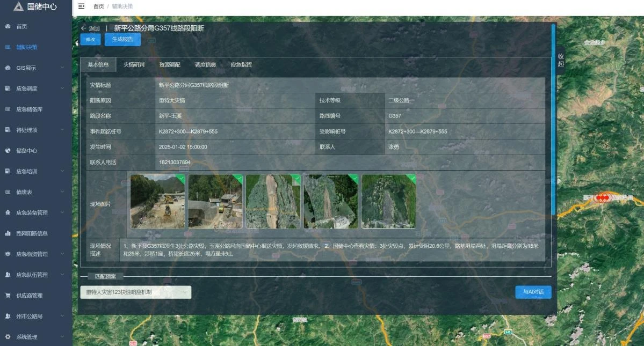Click the 系统管理 gear icon
The height and width of the screenshot is (346, 644).
click(x=8, y=337)
